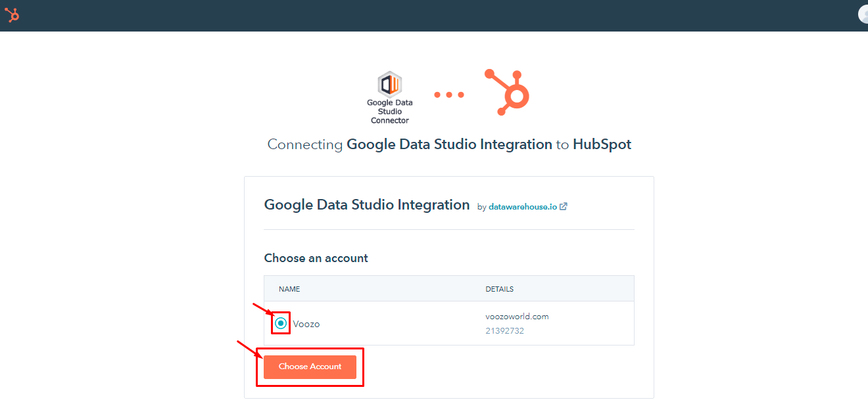
Task: Click the Choose Account button
Action: coord(310,367)
